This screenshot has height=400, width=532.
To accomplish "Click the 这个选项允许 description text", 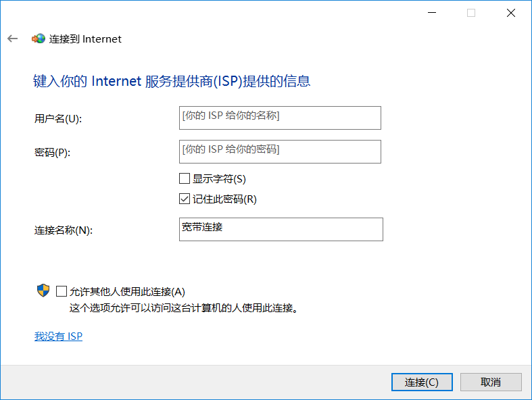I will 184,308.
